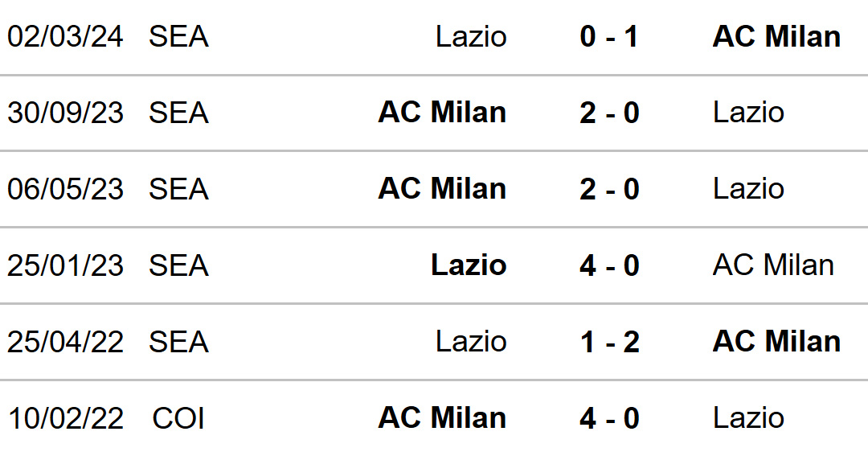The image size is (868, 452).
Task: Select Lazio home team on 25/04/22
Action: click(471, 342)
